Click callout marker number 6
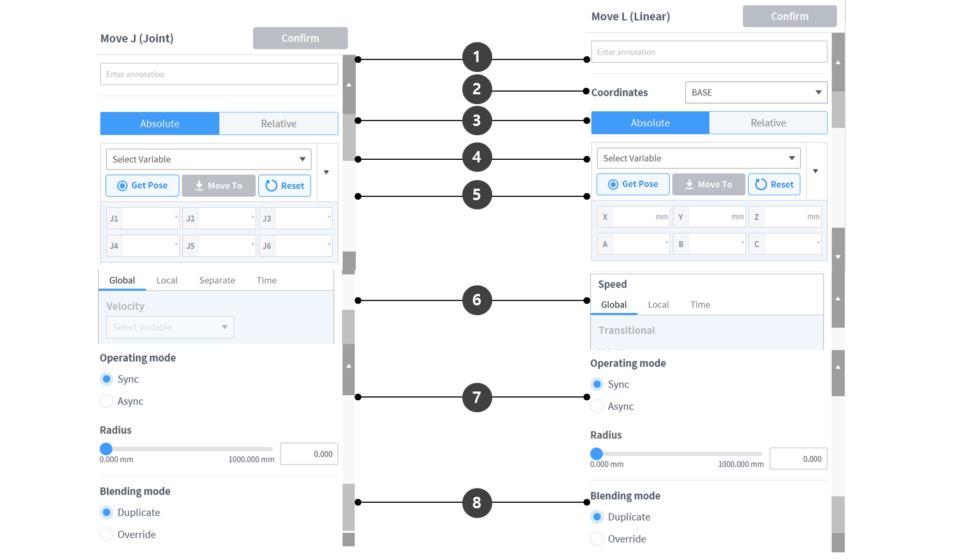 tap(477, 300)
